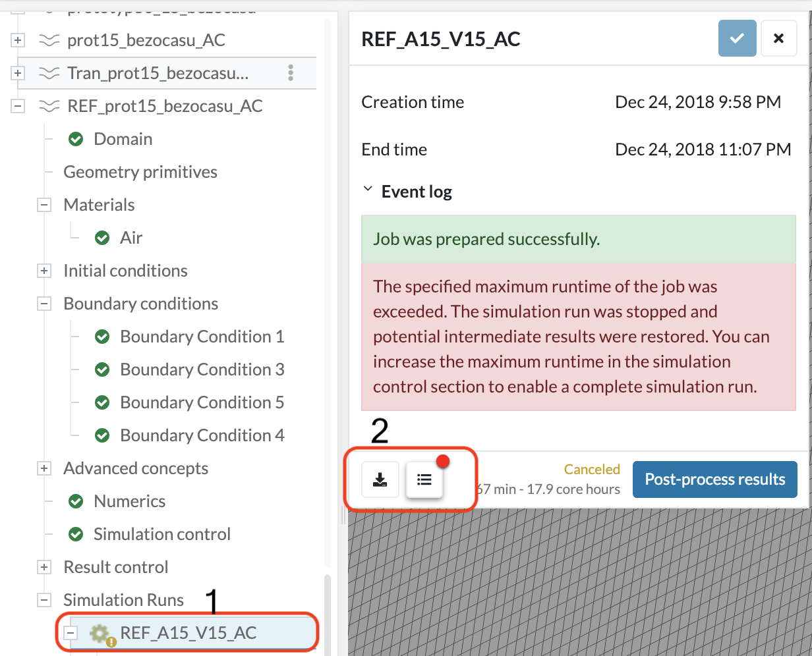Close the REF_A15_V15_AC panel
Screen dimensions: 812x656
(x=778, y=38)
